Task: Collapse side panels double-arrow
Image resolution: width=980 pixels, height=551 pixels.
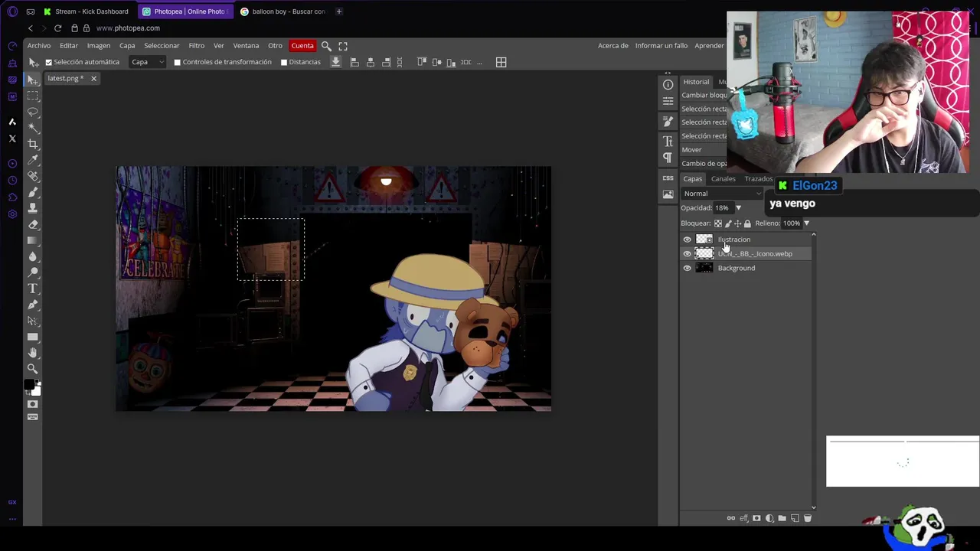Action: (668, 73)
